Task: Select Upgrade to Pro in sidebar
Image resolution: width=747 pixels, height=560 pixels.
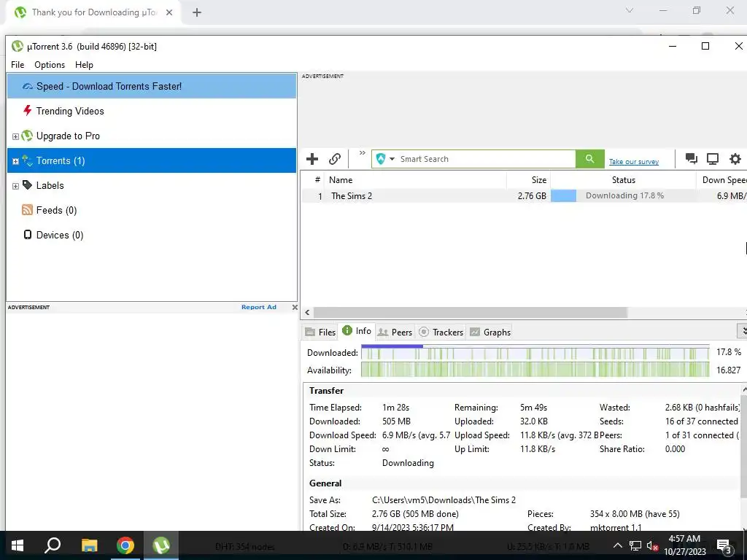Action: (x=152, y=136)
